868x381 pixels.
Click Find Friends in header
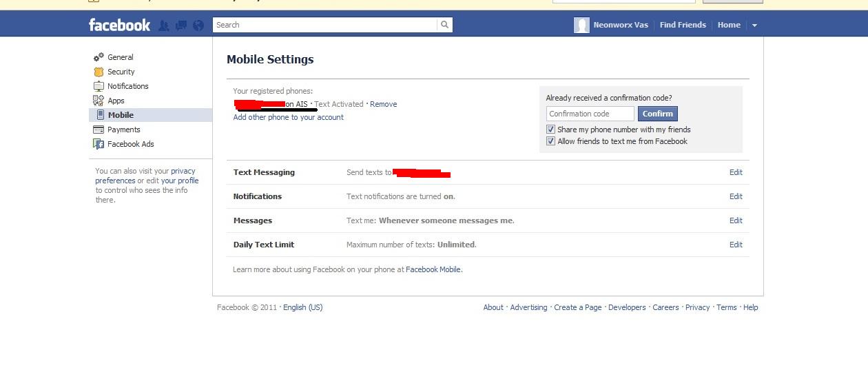pyautogui.click(x=683, y=25)
